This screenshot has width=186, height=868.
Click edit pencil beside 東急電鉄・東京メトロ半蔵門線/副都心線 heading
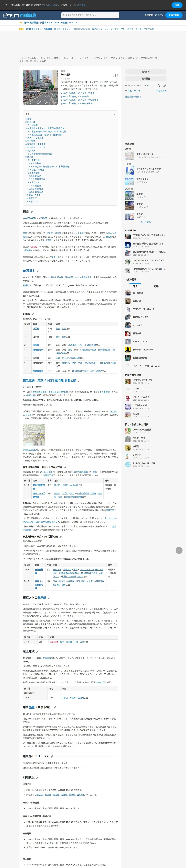click(79, 381)
